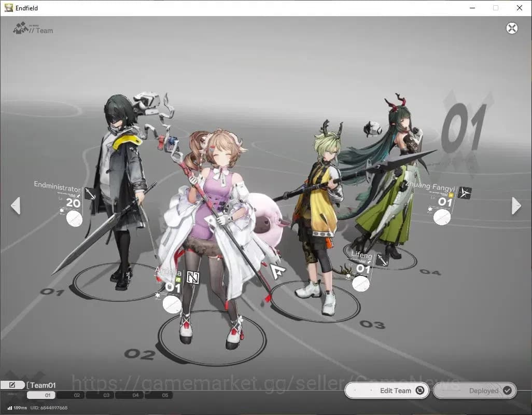
Task: Click the round slot under Lifeng's level
Action: [361, 283]
